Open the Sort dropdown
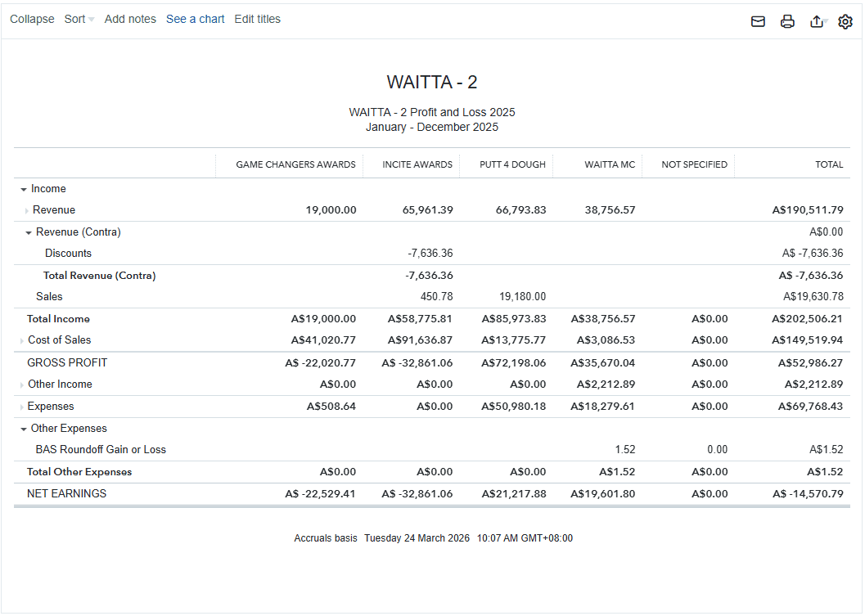 (79, 19)
